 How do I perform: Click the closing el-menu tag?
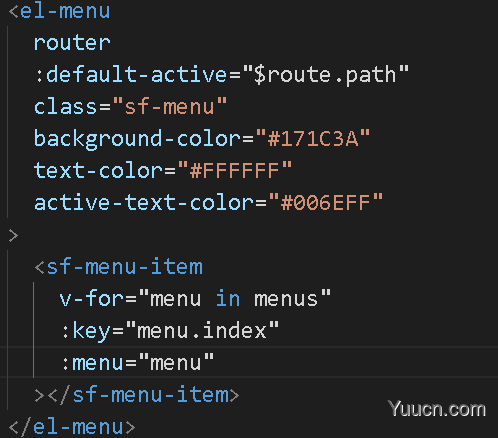72,427
